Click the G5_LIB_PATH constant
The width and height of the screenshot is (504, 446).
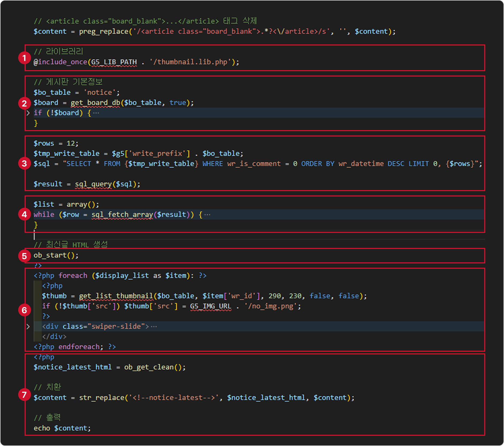click(x=114, y=62)
